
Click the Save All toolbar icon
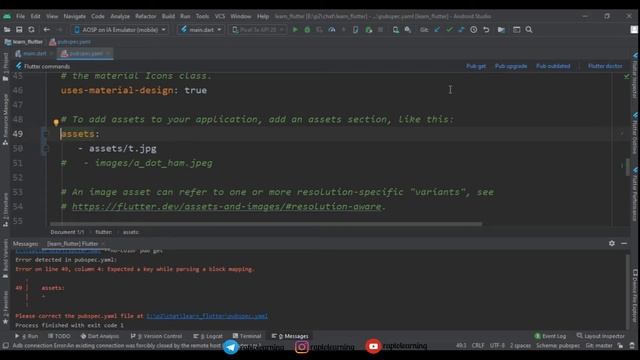19,30
